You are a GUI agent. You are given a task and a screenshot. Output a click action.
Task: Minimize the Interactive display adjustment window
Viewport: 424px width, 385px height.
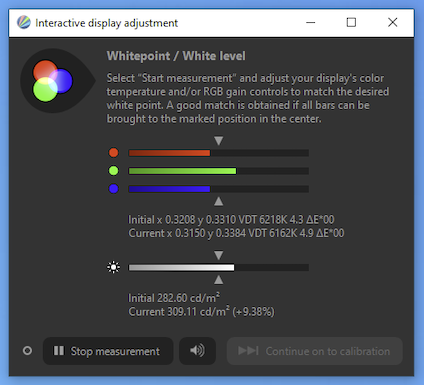(x=311, y=22)
